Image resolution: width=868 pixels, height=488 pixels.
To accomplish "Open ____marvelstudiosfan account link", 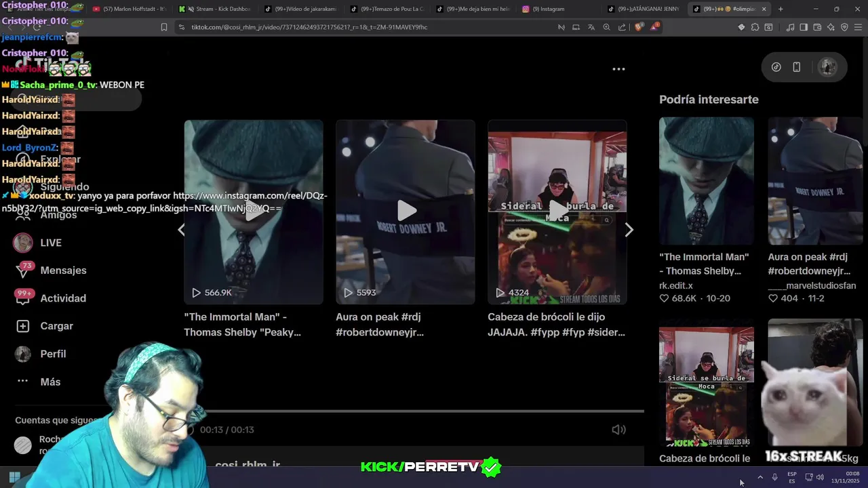I will click(812, 285).
